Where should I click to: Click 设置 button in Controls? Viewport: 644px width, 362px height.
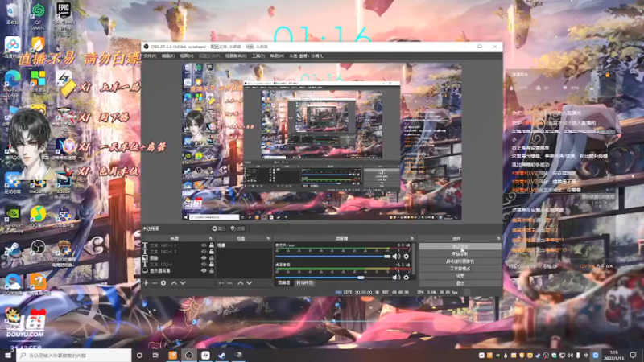point(460,276)
